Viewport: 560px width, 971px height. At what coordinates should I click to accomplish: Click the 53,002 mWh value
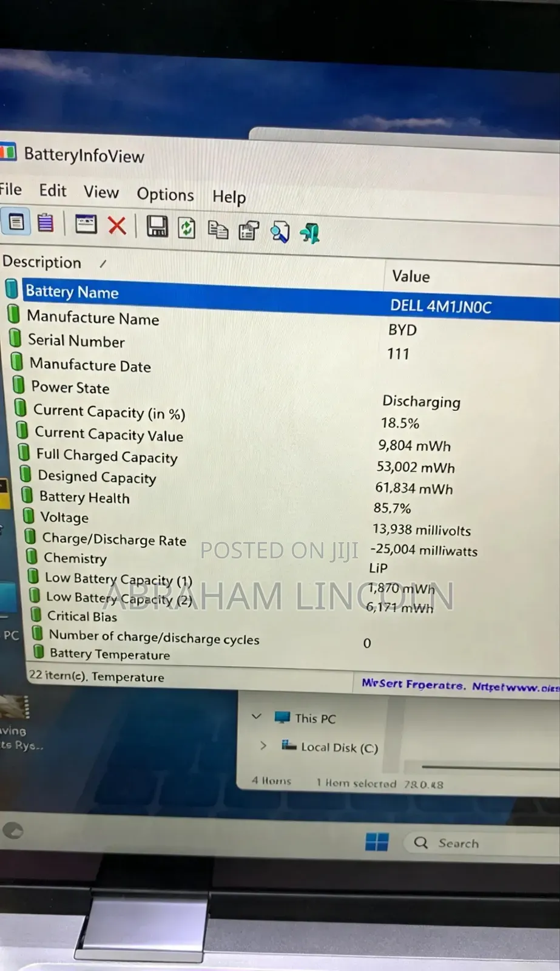416,467
